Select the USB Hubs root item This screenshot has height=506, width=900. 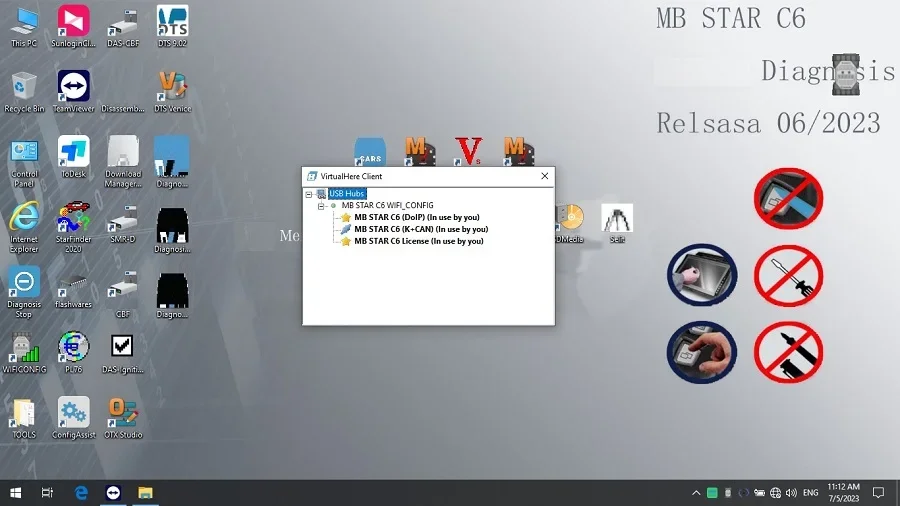click(x=347, y=194)
